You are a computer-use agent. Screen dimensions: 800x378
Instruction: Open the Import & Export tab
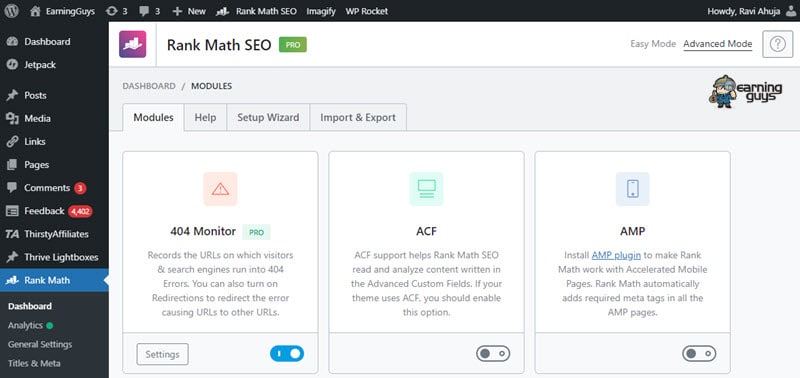[x=358, y=117]
